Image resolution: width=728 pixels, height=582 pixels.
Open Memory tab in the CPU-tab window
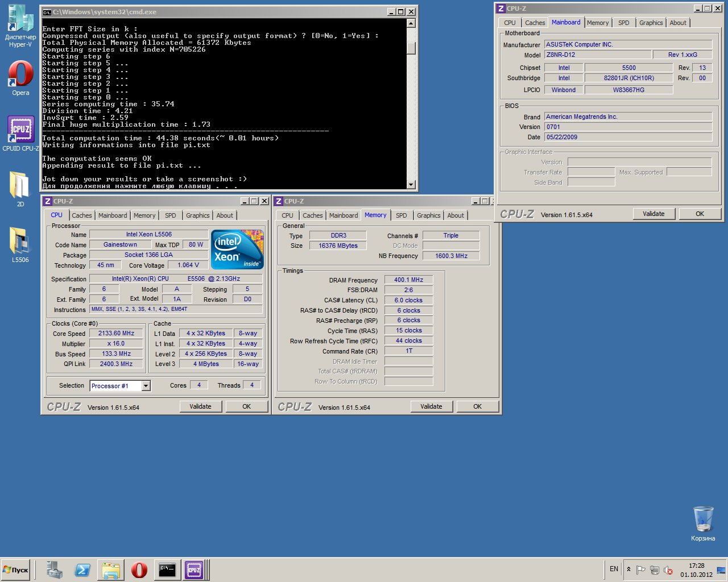144,215
